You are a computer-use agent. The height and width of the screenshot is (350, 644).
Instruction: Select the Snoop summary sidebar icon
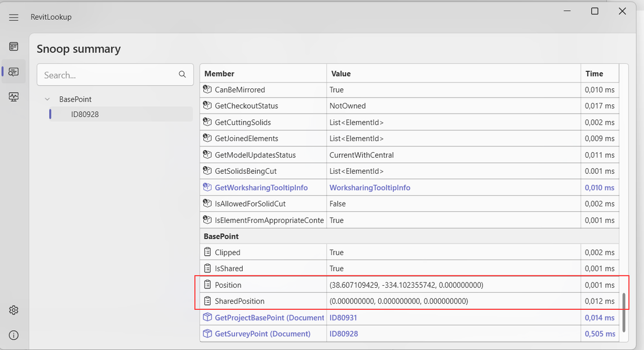click(14, 71)
